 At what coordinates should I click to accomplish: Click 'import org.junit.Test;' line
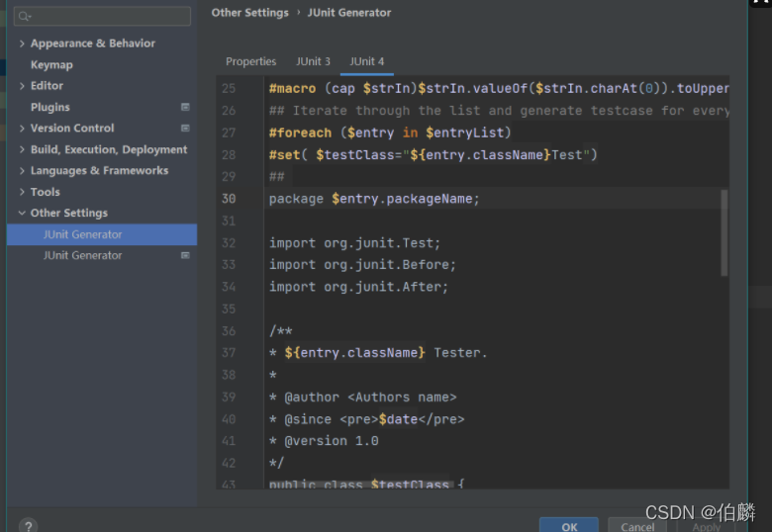click(354, 243)
